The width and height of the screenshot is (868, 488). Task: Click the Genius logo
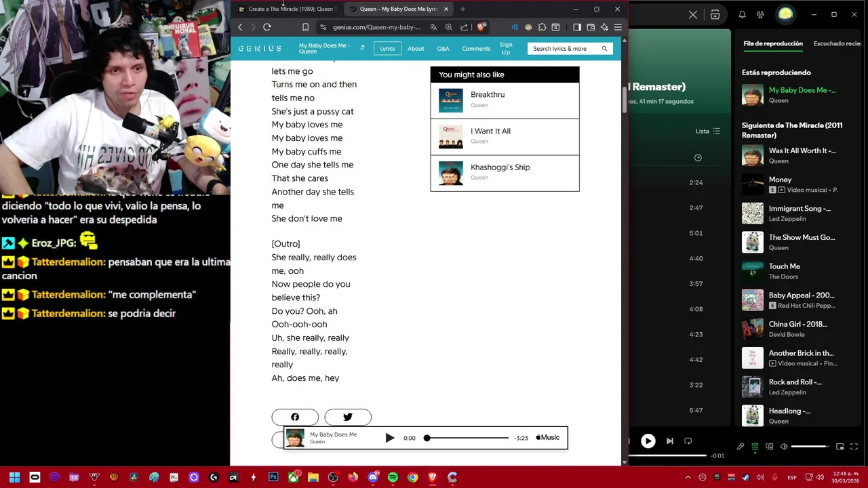coord(260,49)
